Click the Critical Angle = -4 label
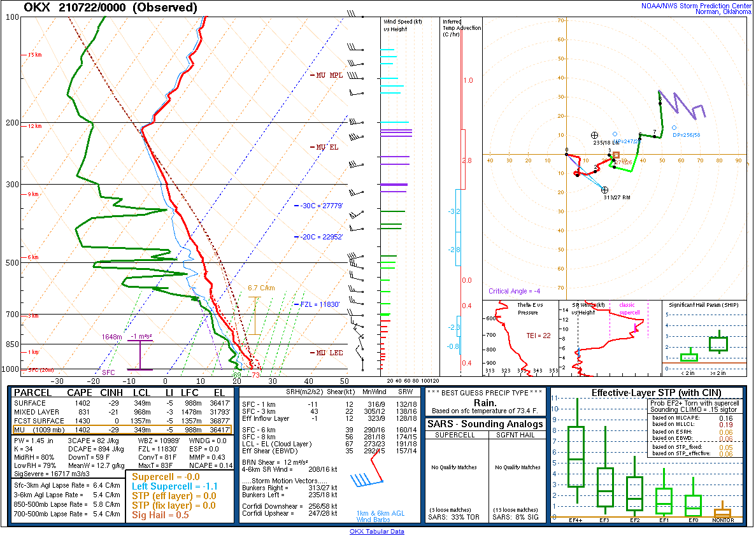 click(x=514, y=291)
